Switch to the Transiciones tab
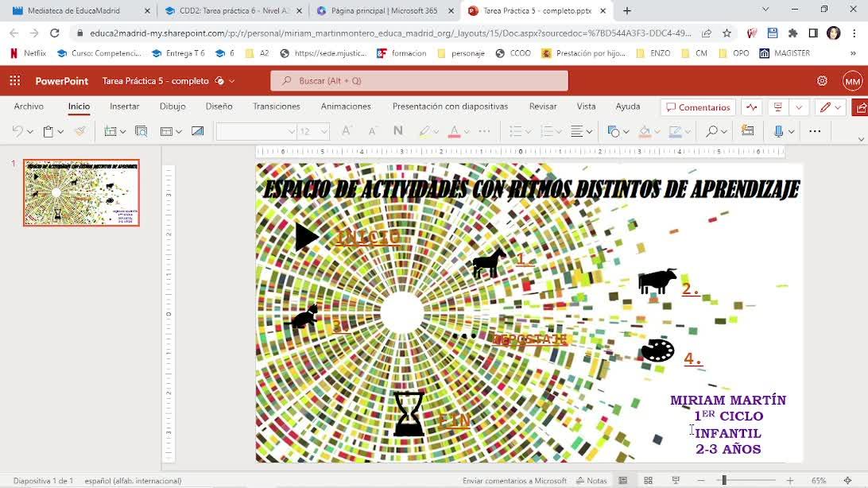This screenshot has width=868, height=488. click(276, 107)
